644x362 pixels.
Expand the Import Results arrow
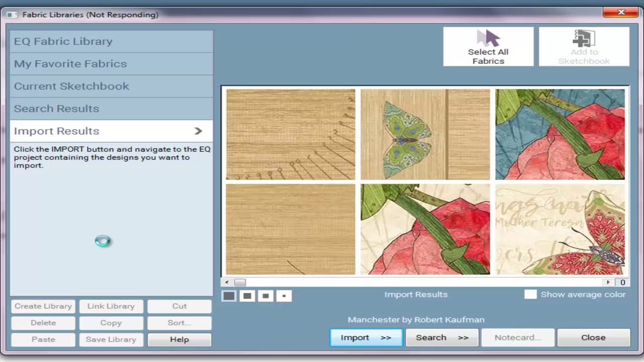(x=198, y=131)
